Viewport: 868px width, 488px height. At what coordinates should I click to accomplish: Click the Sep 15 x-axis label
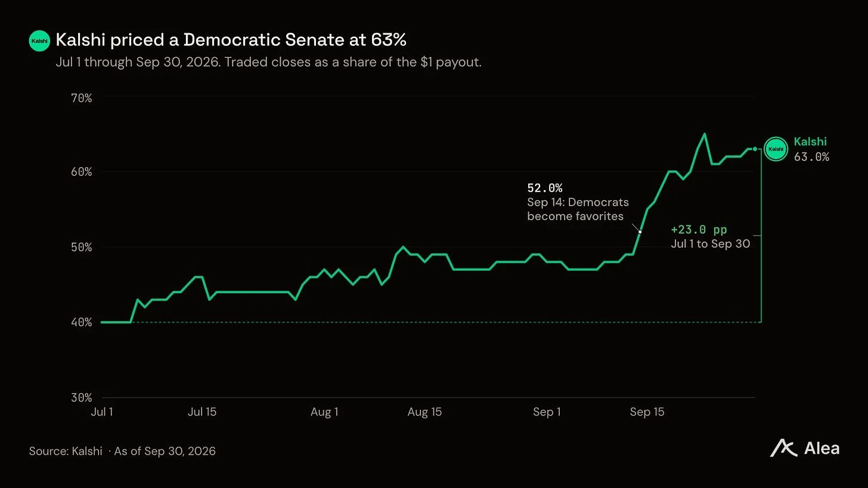[x=647, y=412]
